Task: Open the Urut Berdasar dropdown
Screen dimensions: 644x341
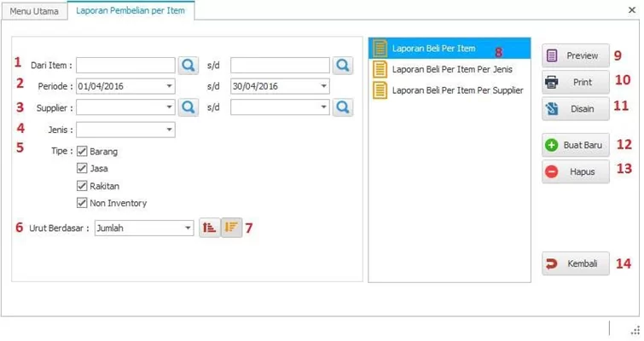Action: pos(188,228)
